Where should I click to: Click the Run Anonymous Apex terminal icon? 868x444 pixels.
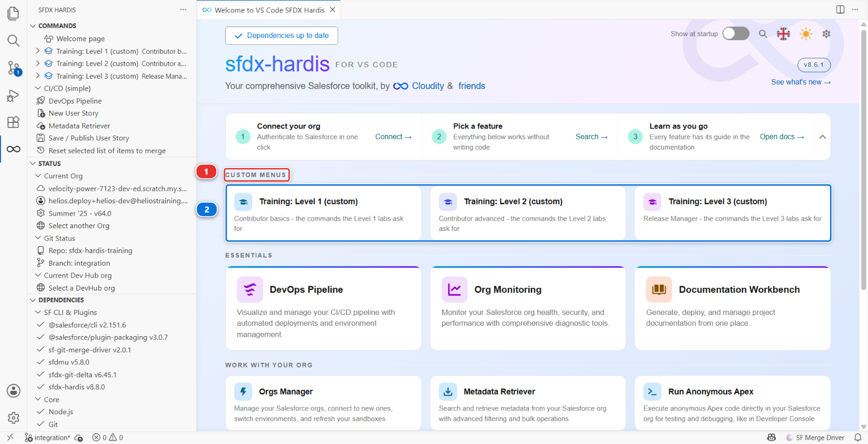[652, 391]
